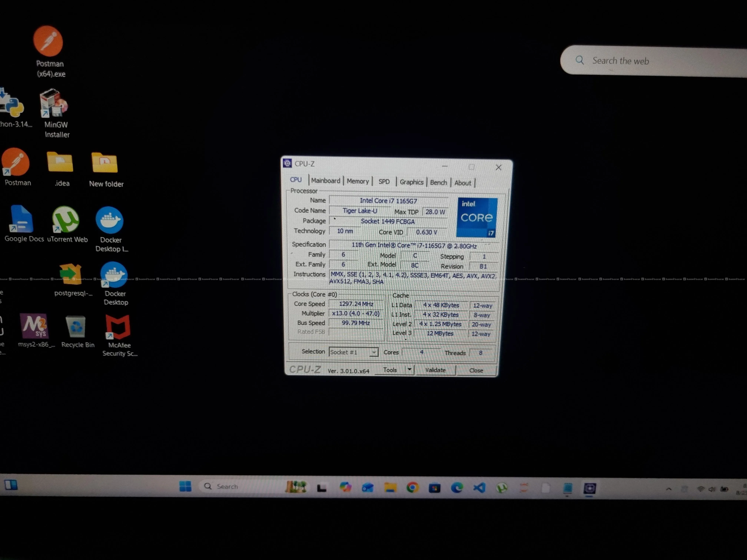Viewport: 747px width, 560px height.
Task: Open the MinGW Installer shortcut
Action: (55, 113)
